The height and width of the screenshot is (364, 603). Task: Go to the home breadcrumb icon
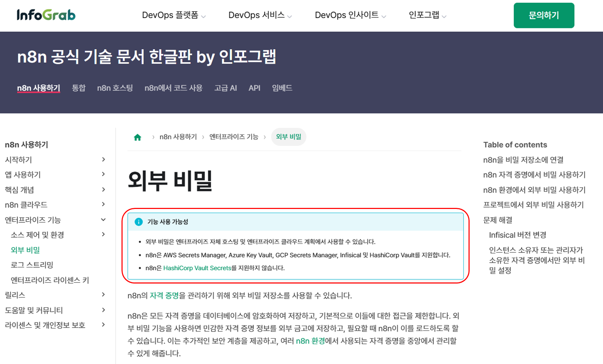click(138, 137)
